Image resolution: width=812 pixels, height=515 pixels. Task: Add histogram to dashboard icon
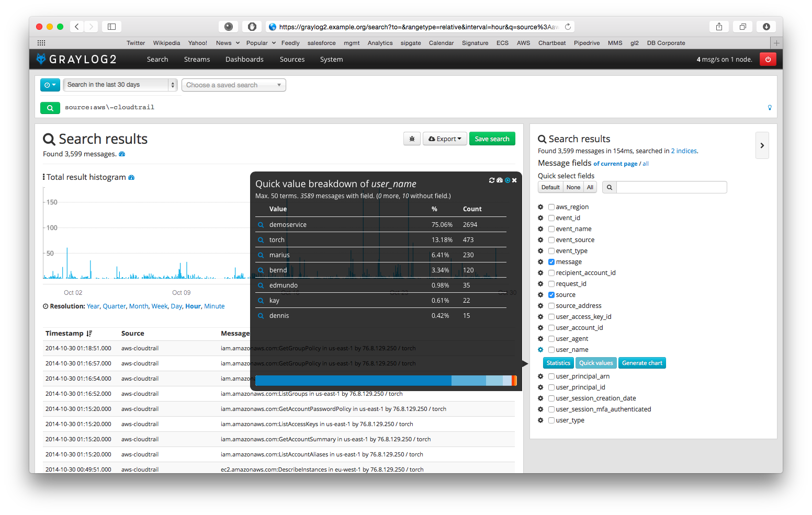point(131,178)
